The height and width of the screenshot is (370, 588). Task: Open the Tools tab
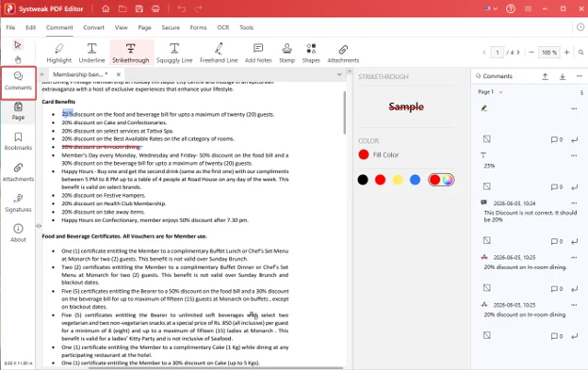pyautogui.click(x=246, y=27)
